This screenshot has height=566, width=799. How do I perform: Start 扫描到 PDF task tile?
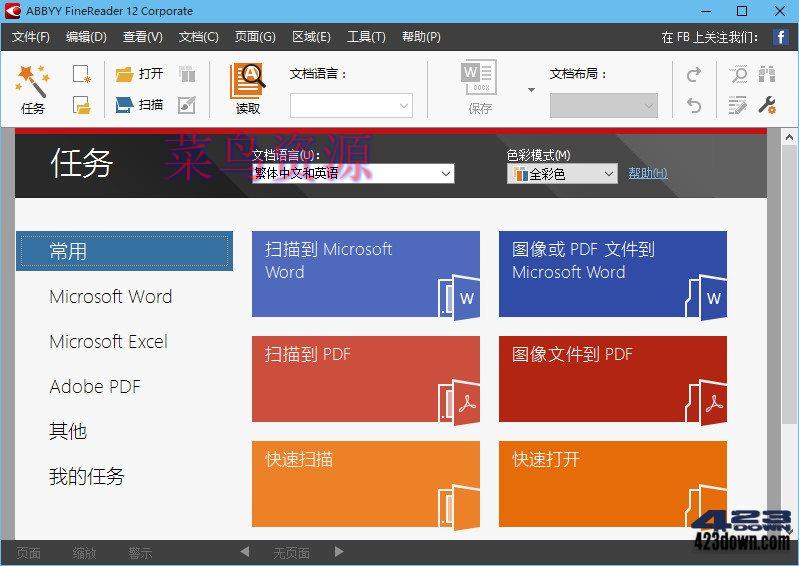(366, 379)
